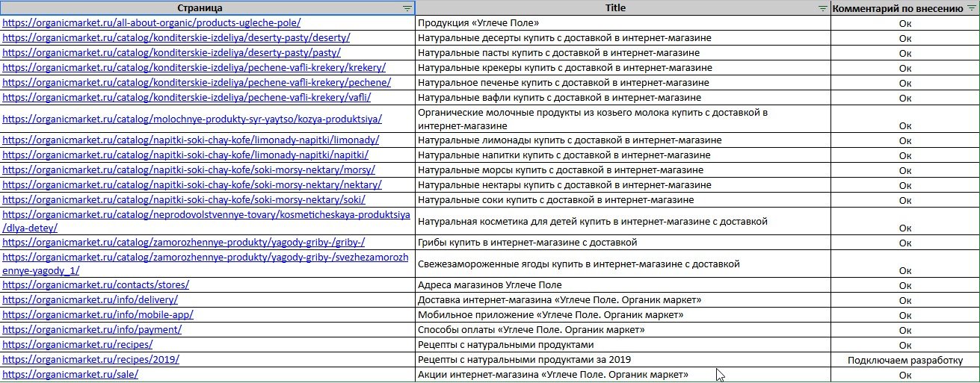This screenshot has width=980, height=383.
Task: Open the filter dropdown on the Title column
Action: pyautogui.click(x=823, y=8)
